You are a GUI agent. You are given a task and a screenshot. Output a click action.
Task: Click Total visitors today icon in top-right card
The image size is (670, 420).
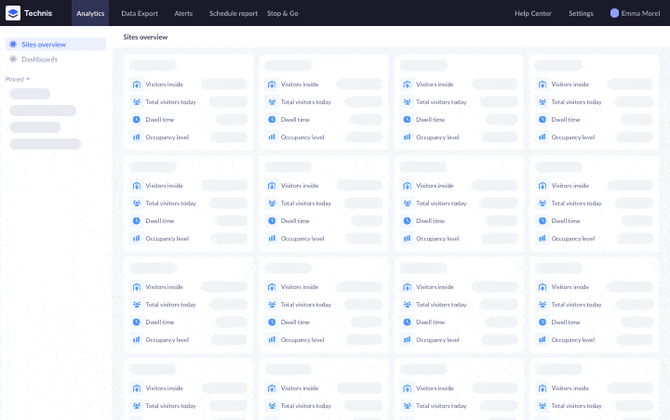coord(542,102)
